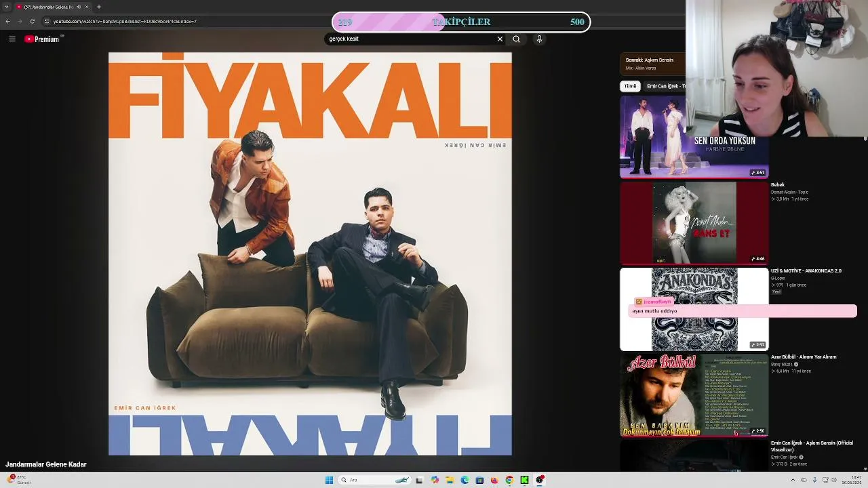
Task: Close the Jandarmalar Gelene Kadar tab
Action: pyautogui.click(x=87, y=7)
